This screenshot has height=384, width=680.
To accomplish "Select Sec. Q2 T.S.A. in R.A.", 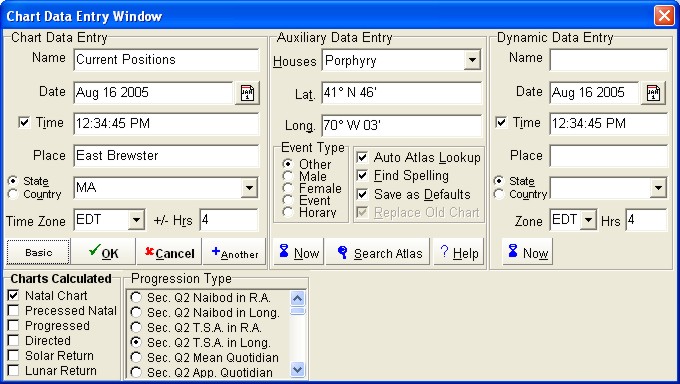I will [x=136, y=328].
